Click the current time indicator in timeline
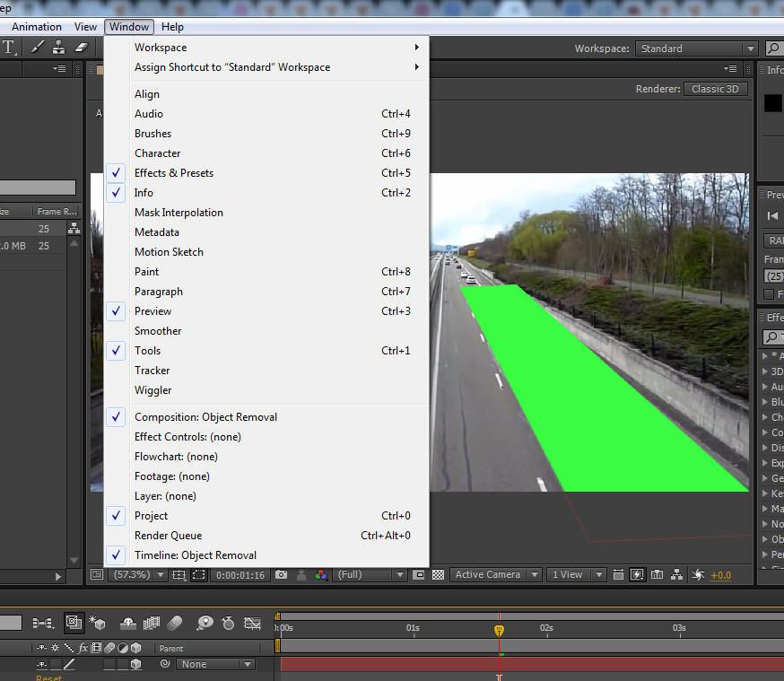Image resolution: width=784 pixels, height=681 pixels. click(499, 631)
